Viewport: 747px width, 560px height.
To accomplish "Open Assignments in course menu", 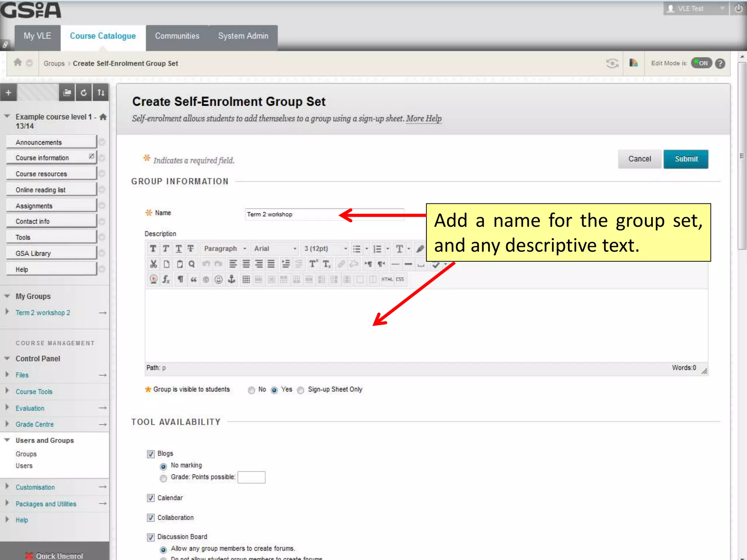I will click(x=51, y=206).
